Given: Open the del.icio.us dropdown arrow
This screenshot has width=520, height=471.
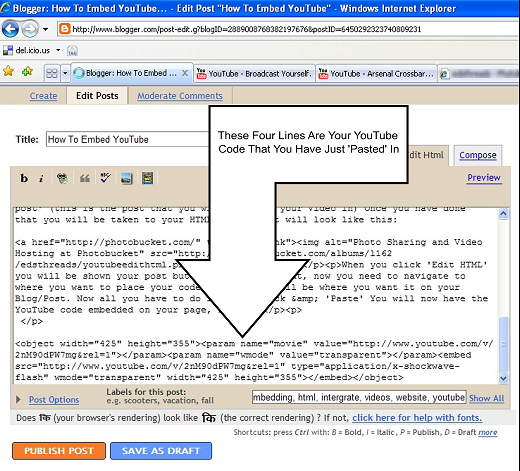Looking at the screenshot, I should tap(58, 50).
